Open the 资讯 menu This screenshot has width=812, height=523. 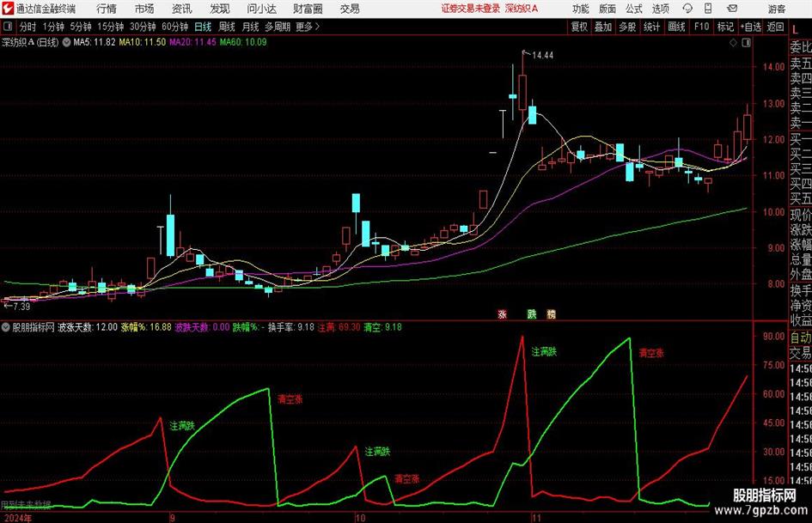181,9
